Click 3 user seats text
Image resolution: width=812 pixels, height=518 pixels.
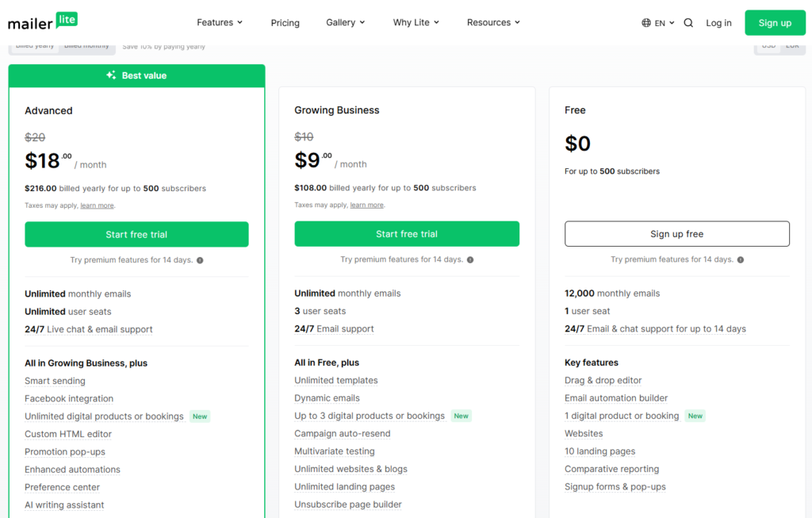point(320,311)
